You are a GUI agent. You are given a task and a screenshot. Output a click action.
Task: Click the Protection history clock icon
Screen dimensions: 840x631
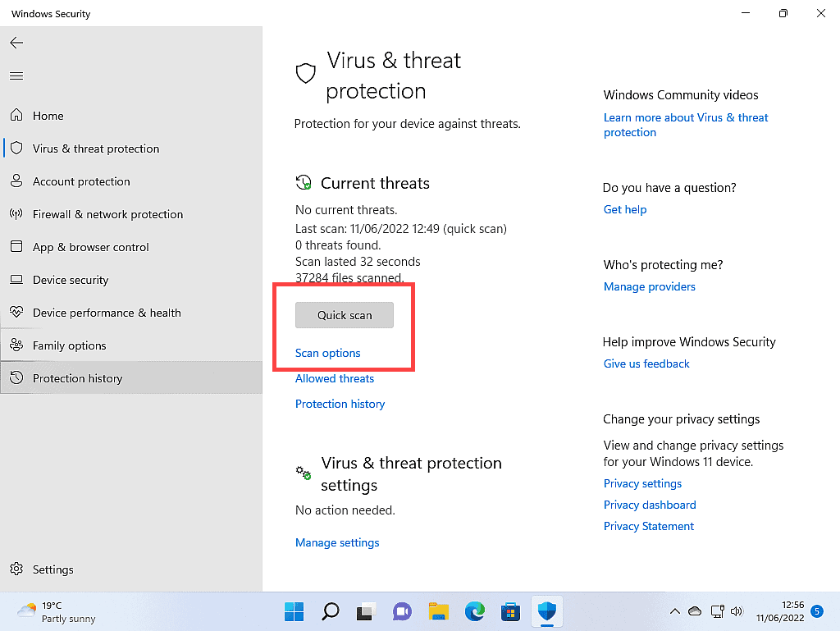(16, 378)
